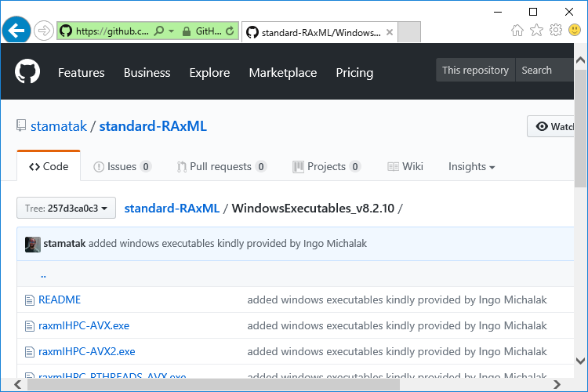Select the Code tab
Image resolution: width=588 pixels, height=392 pixels.
49,166
